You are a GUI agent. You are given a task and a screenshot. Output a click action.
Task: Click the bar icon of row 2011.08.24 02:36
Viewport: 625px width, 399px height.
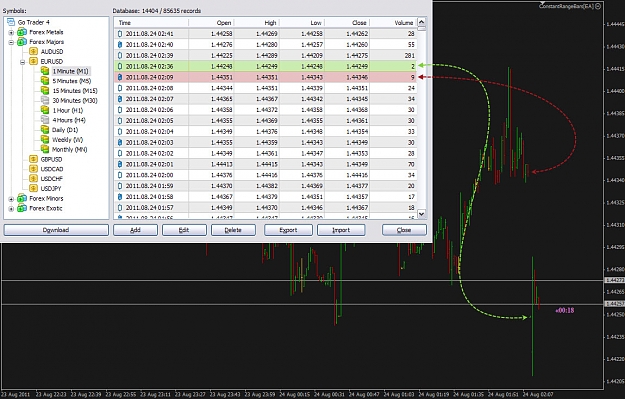(120, 67)
